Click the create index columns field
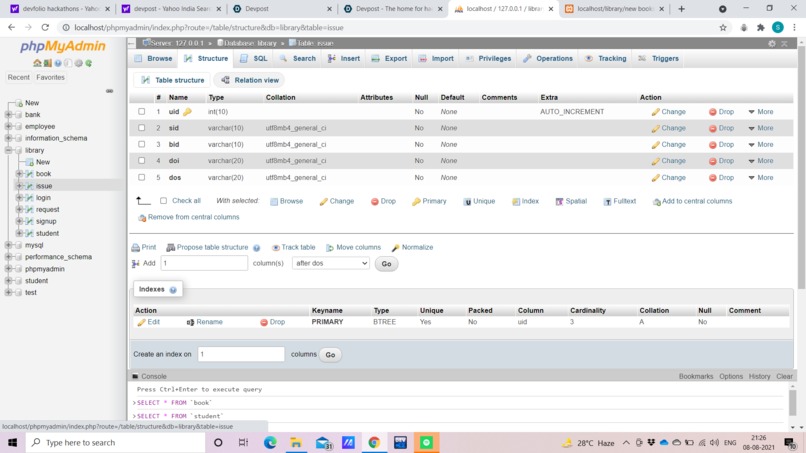This screenshot has width=806, height=453. tap(241, 354)
